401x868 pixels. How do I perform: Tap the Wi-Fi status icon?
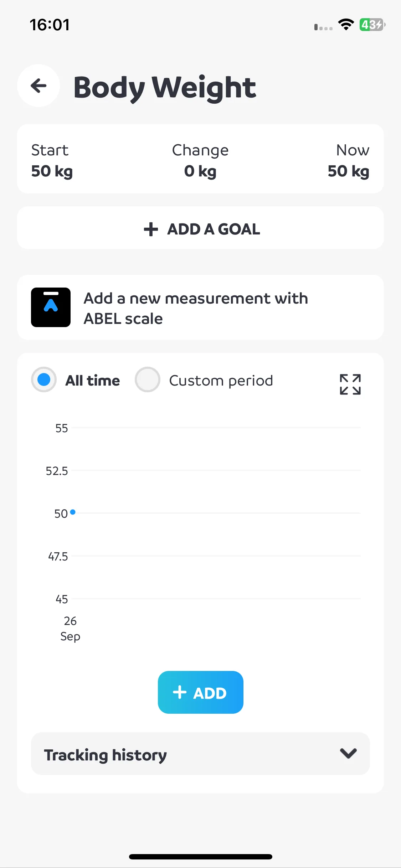(x=346, y=25)
